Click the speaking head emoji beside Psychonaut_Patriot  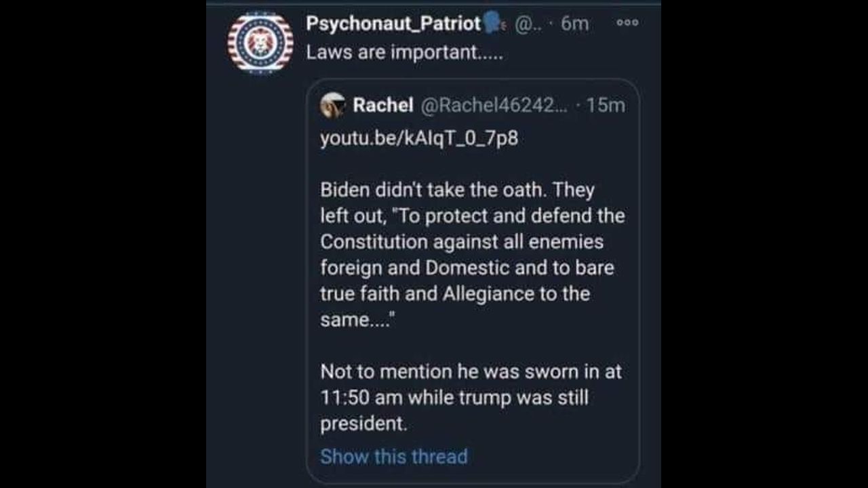coord(493,24)
